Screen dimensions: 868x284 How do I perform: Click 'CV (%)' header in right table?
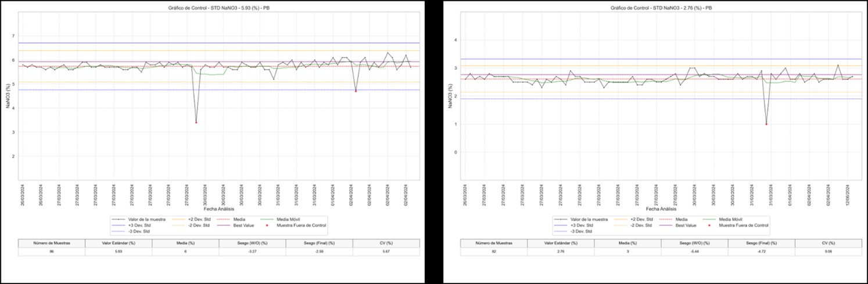coord(828,243)
